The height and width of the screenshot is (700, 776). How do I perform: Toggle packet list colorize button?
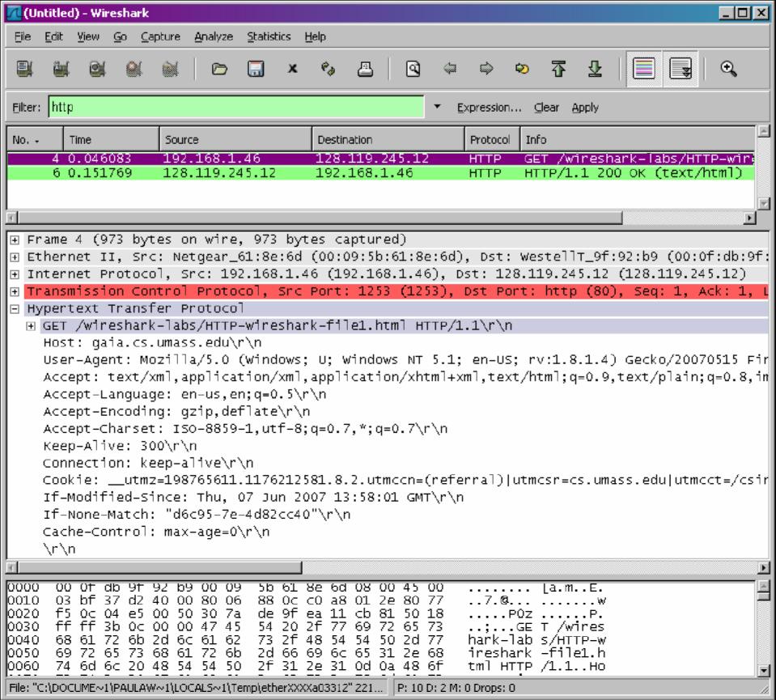(x=644, y=69)
